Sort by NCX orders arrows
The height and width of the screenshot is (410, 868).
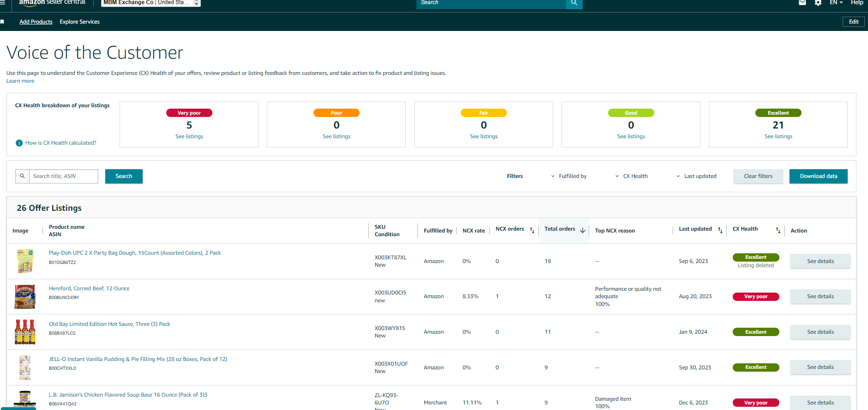click(532, 230)
